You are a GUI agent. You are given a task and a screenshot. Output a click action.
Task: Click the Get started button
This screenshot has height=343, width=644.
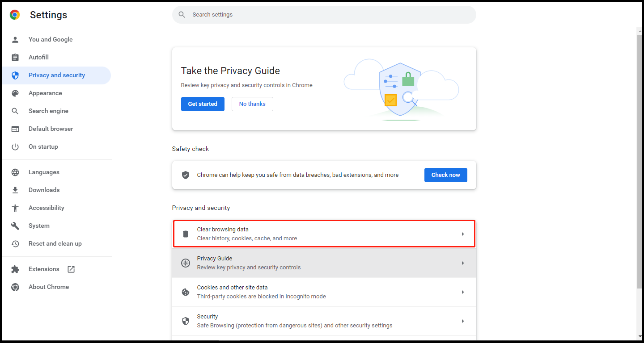pyautogui.click(x=203, y=104)
